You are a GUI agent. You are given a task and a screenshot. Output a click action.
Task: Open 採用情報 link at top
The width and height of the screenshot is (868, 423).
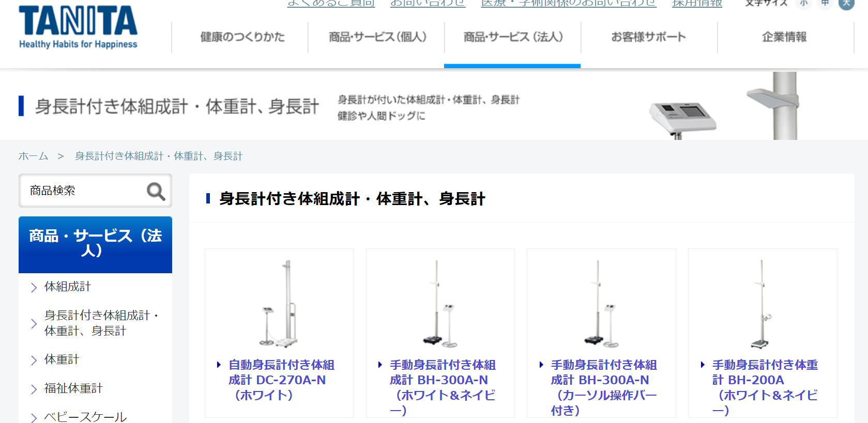coord(696,4)
